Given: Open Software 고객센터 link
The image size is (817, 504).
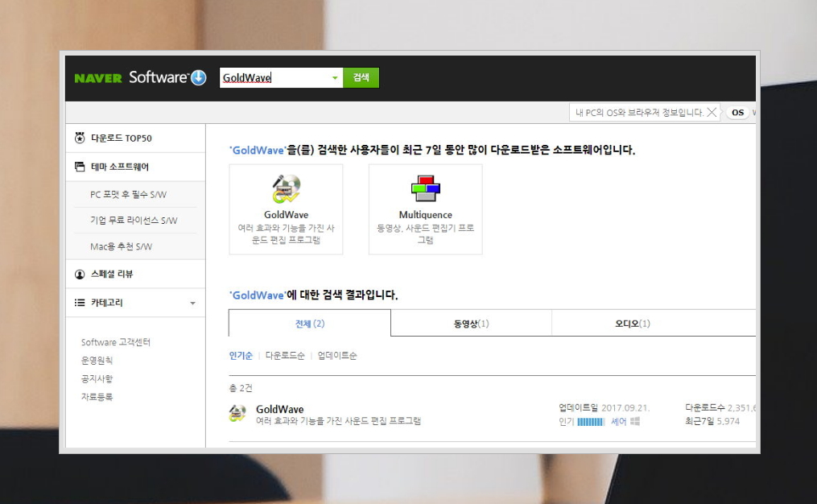Looking at the screenshot, I should (x=116, y=342).
